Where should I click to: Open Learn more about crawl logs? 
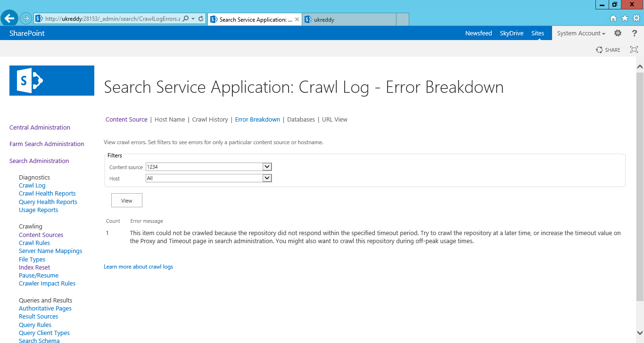pos(139,267)
